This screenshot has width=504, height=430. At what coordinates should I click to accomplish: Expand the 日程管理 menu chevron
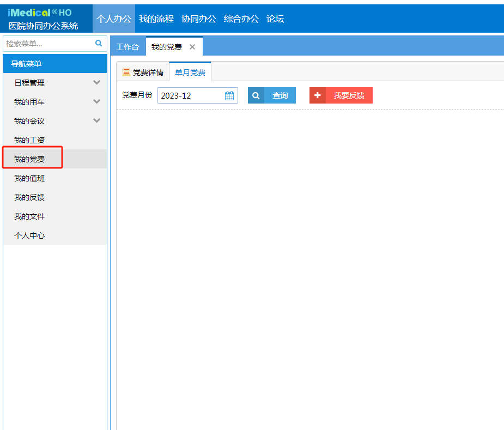click(x=97, y=83)
